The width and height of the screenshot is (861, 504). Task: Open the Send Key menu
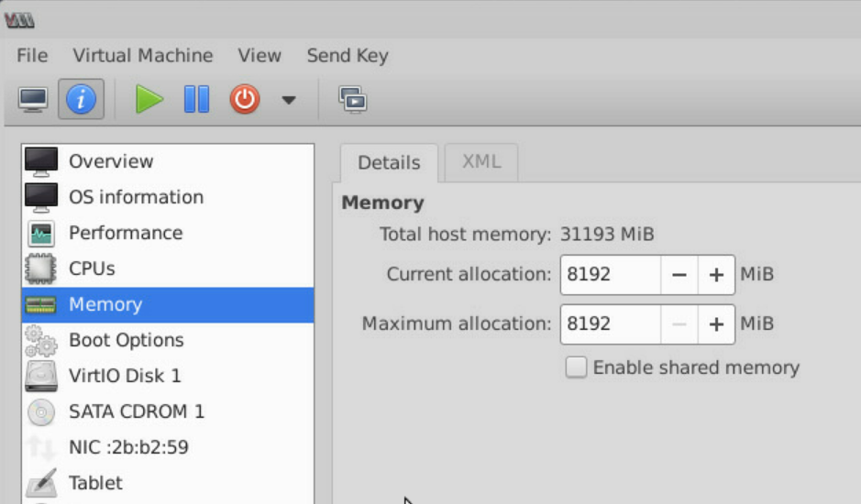click(348, 56)
